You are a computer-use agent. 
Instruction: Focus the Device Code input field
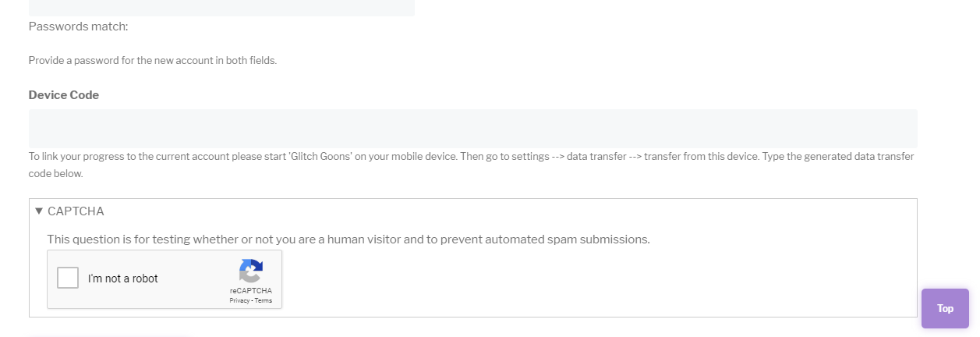click(x=472, y=128)
